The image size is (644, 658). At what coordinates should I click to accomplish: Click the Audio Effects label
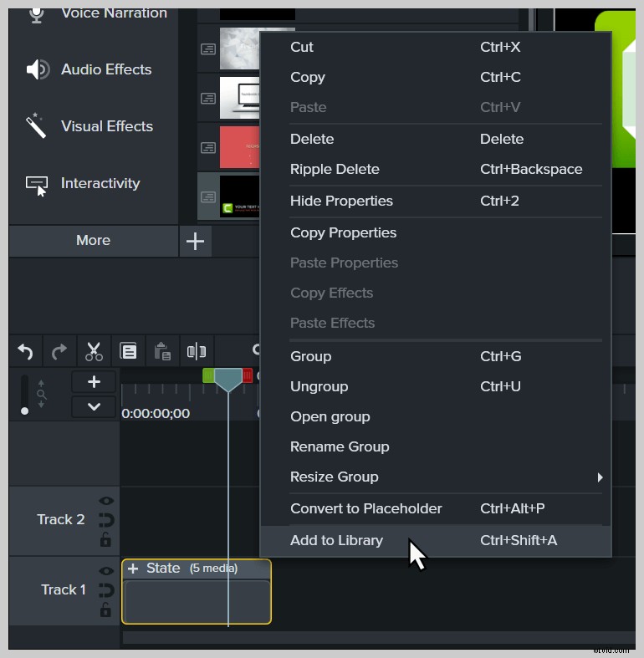pos(106,69)
